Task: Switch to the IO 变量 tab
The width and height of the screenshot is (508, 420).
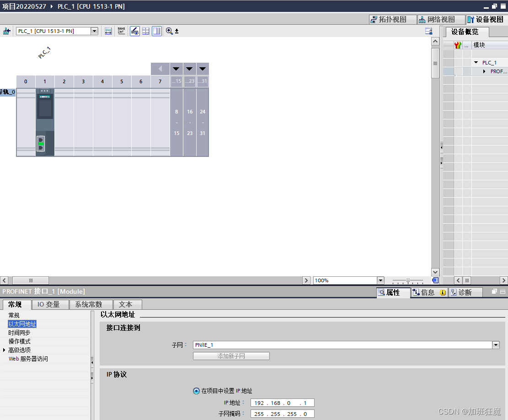Action: pyautogui.click(x=50, y=304)
